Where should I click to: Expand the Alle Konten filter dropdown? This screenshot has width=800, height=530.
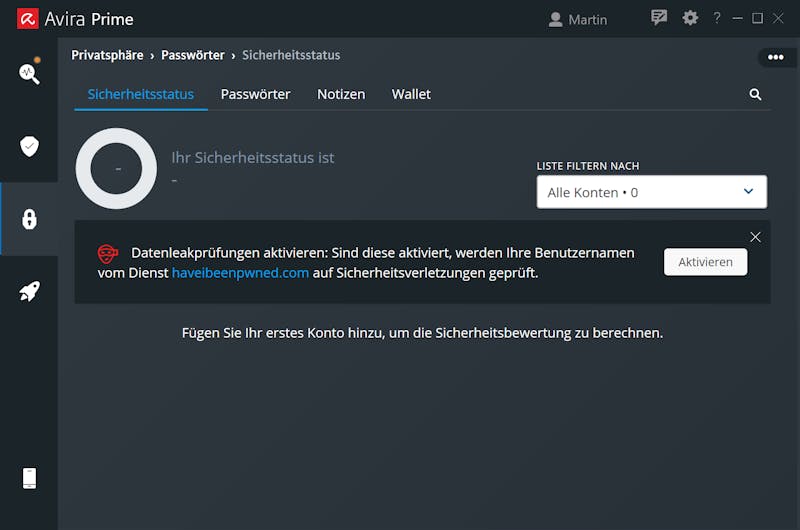pyautogui.click(x=652, y=192)
